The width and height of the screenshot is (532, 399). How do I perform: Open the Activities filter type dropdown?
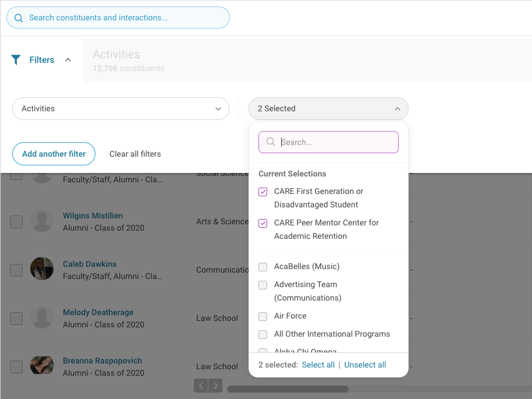(x=120, y=109)
